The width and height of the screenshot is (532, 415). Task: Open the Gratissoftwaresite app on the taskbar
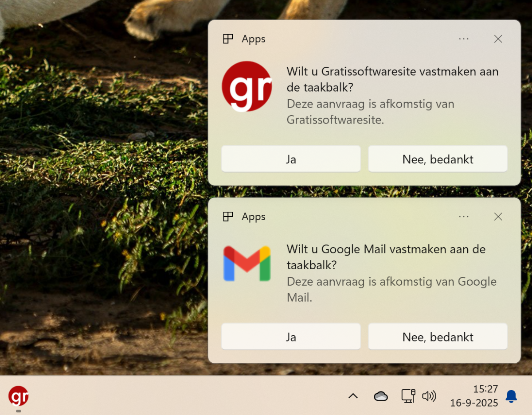click(x=18, y=396)
